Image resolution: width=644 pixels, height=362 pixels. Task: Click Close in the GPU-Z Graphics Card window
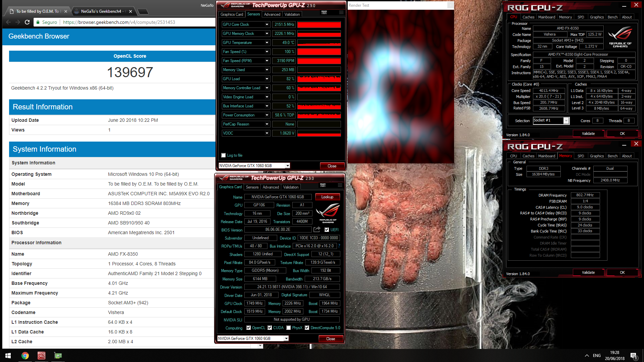(x=331, y=339)
